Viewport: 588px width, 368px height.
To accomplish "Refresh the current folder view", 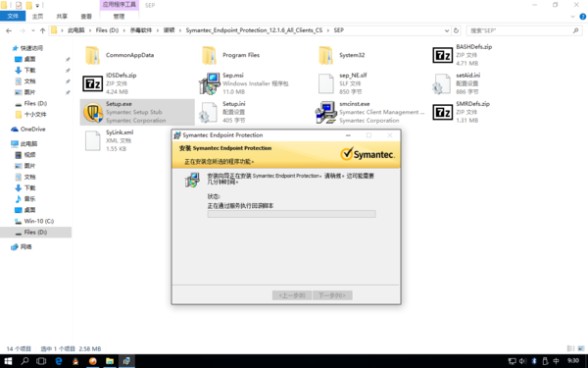I will (456, 30).
